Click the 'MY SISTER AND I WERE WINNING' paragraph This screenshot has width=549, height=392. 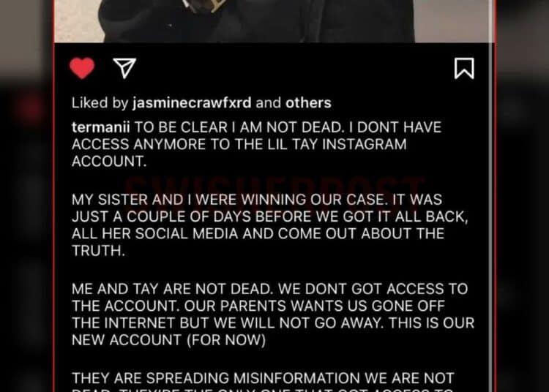click(270, 225)
